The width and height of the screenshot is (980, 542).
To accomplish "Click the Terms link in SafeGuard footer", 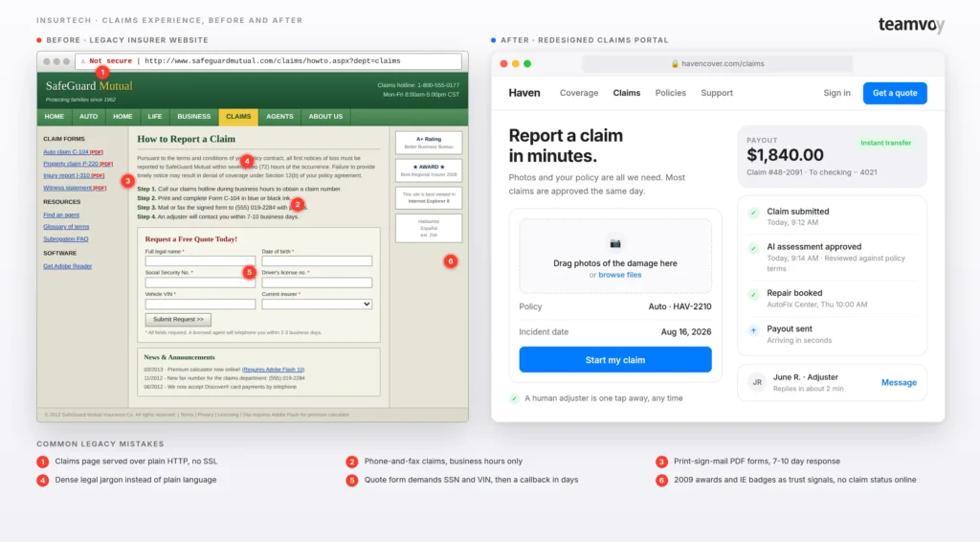I will click(x=187, y=415).
